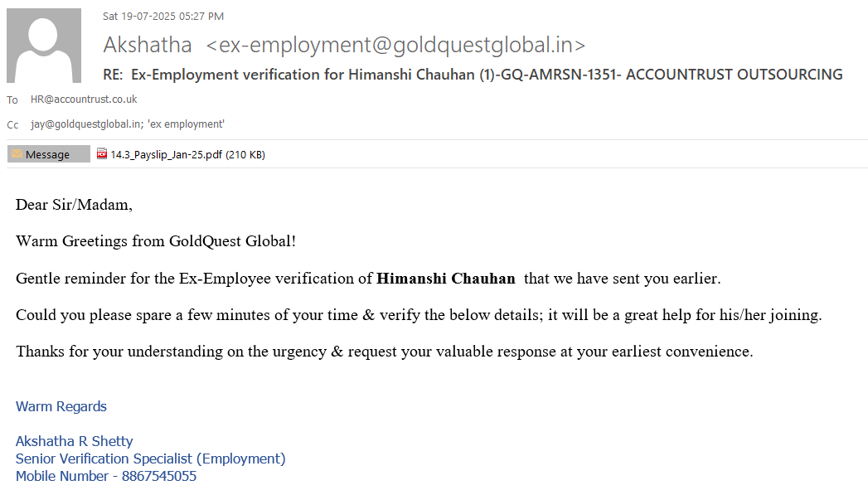Click the email subject line

473,75
